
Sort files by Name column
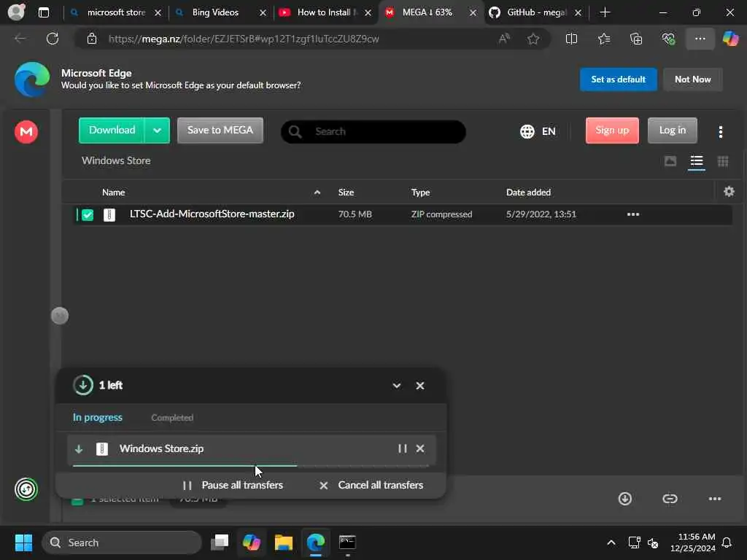(x=113, y=192)
